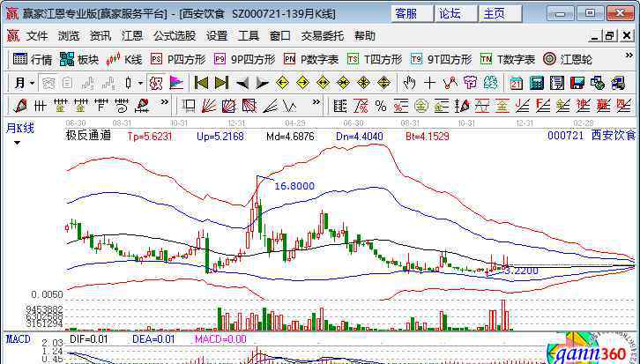640x364 pixels.
Task: Click the pink flag marker icon
Action: [176, 83]
